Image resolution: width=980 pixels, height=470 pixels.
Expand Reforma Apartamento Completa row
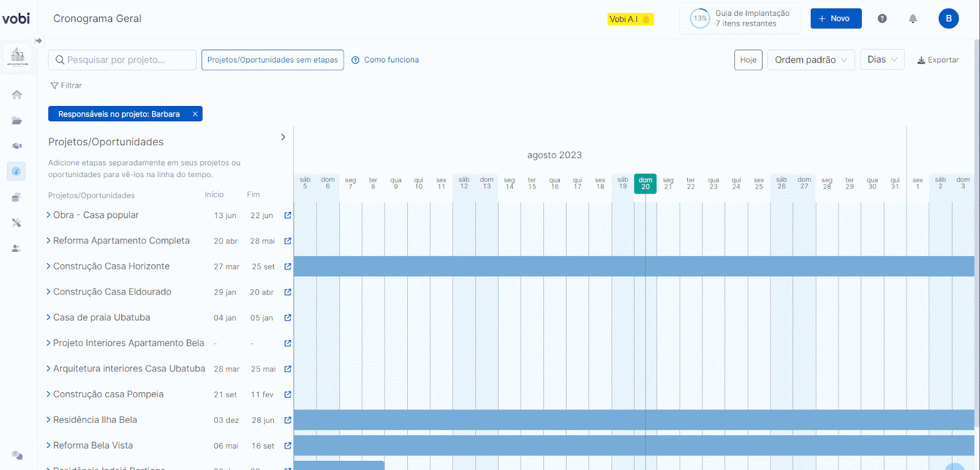pos(48,241)
